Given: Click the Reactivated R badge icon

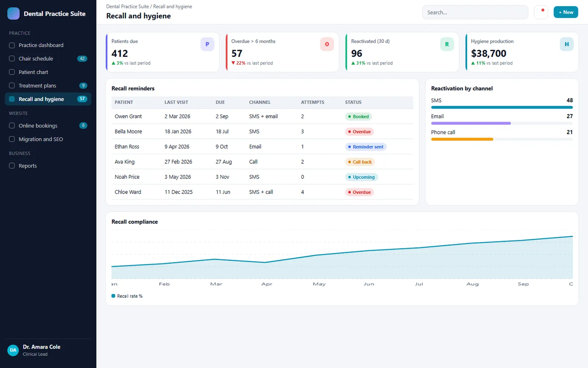Looking at the screenshot, I should [447, 44].
